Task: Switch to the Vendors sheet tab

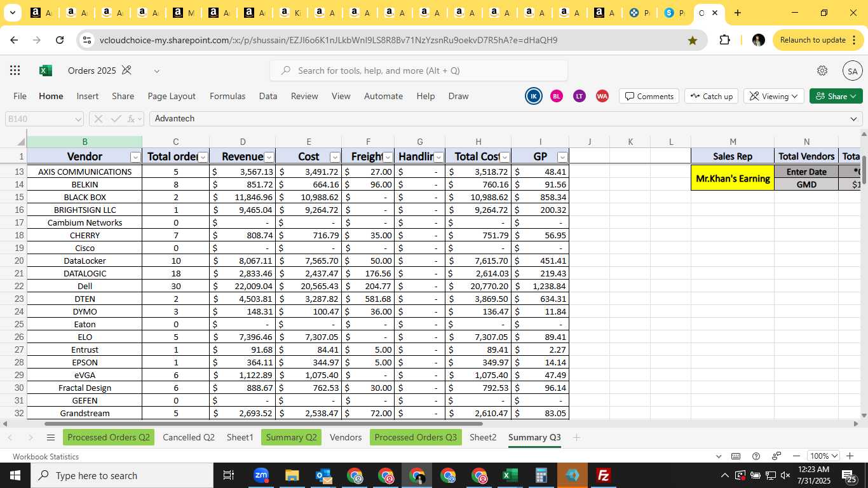Action: (x=346, y=437)
